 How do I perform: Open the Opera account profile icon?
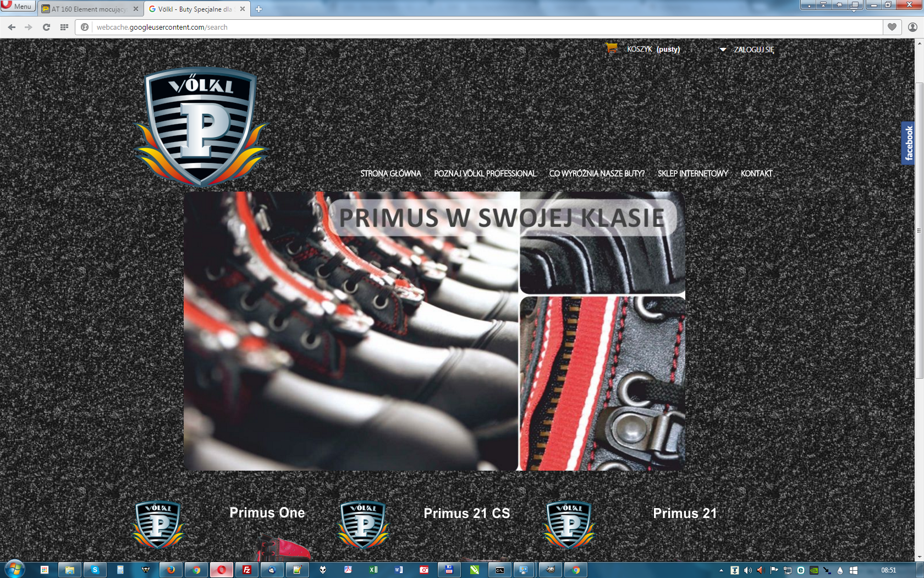912,27
